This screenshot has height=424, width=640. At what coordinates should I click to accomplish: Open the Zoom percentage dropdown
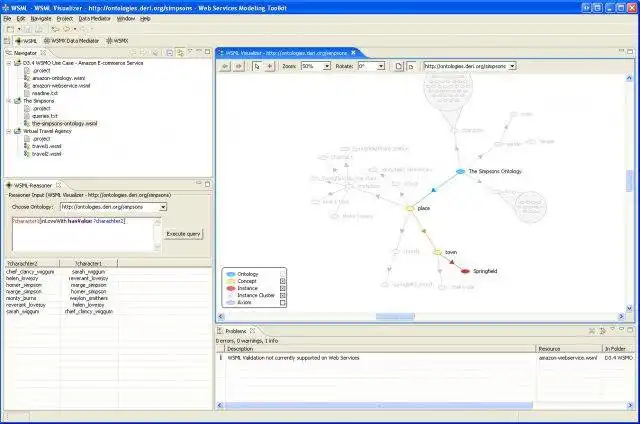(327, 66)
